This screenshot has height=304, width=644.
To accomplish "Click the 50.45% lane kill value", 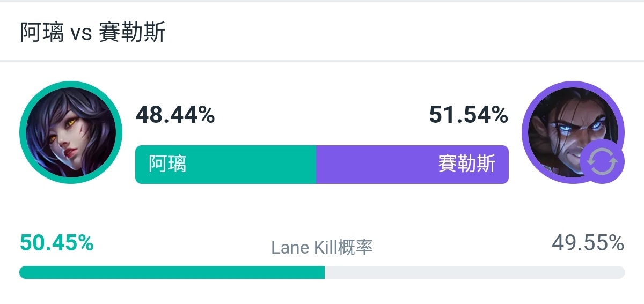I will click(56, 243).
